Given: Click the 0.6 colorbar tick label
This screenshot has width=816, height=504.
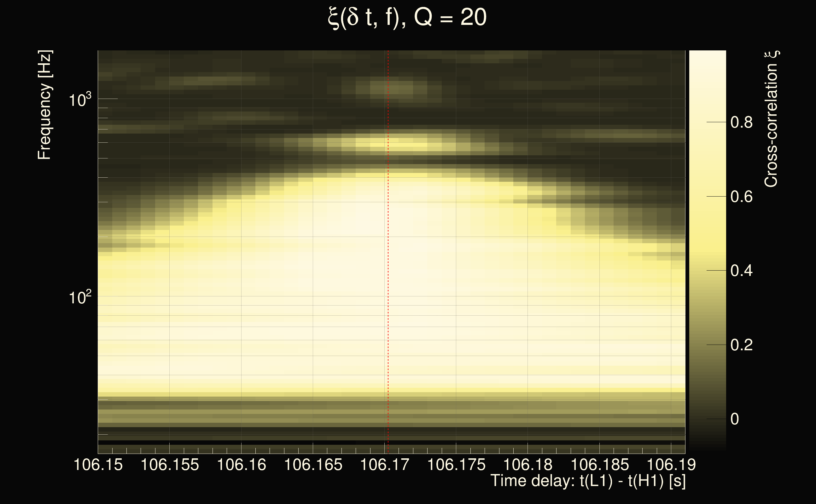Looking at the screenshot, I should [x=741, y=197].
